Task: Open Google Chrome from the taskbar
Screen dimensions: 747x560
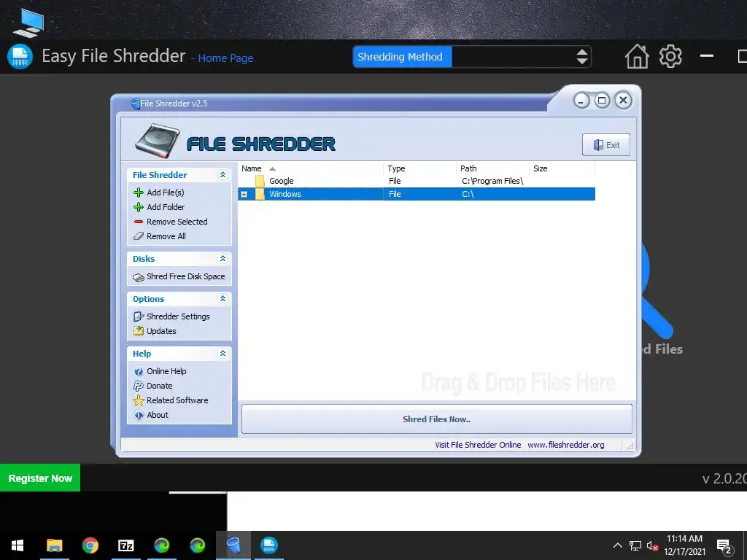Action: click(x=90, y=545)
